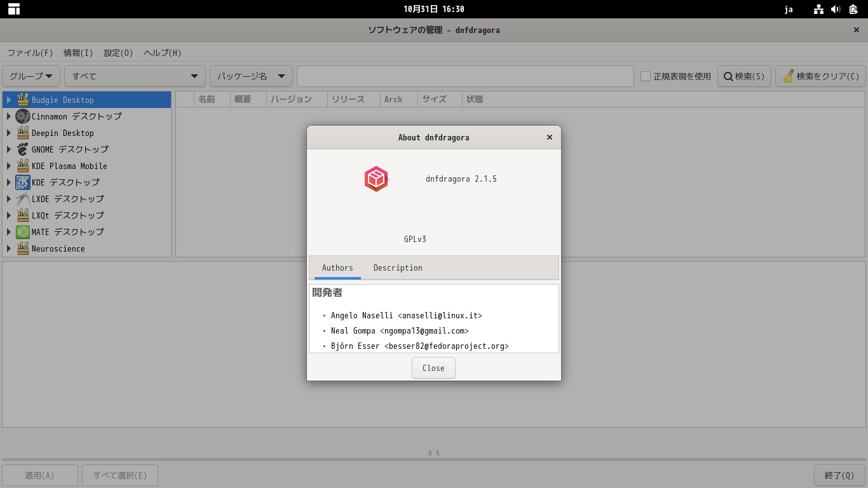
Task: Click the 終了(Q) quit button
Action: pyautogui.click(x=839, y=475)
